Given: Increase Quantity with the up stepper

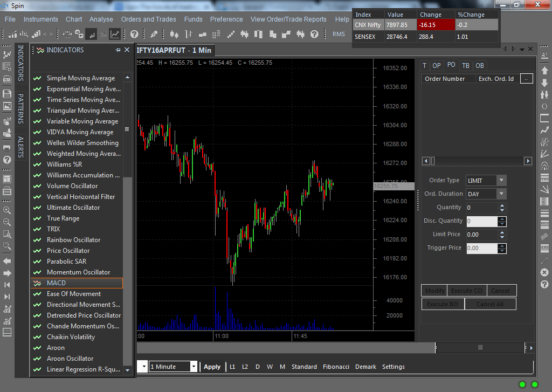Looking at the screenshot, I should (x=502, y=205).
